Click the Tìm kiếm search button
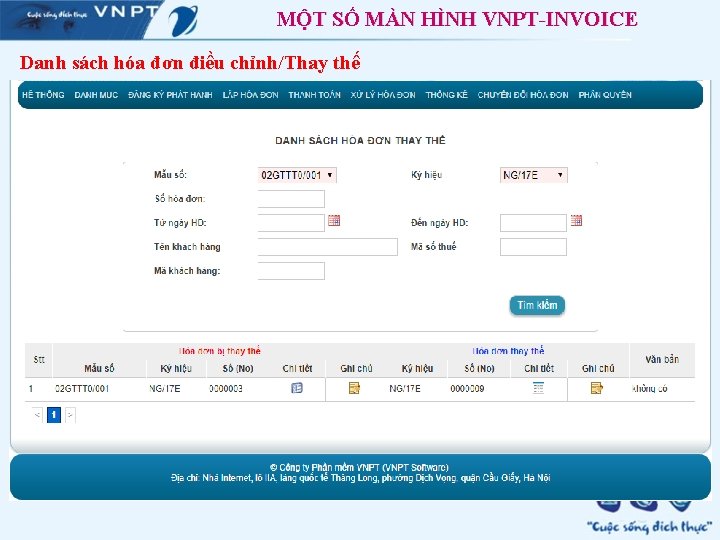The image size is (720, 540). (537, 305)
